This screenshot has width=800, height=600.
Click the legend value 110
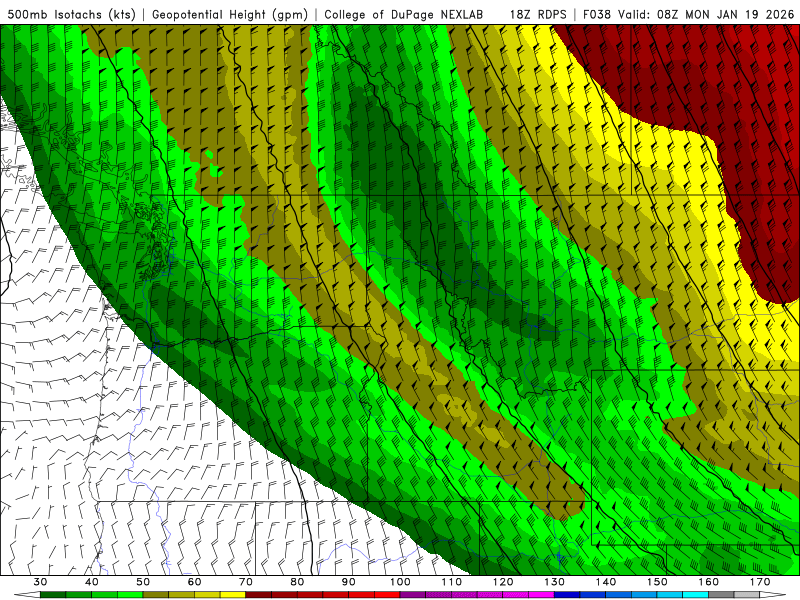452,582
